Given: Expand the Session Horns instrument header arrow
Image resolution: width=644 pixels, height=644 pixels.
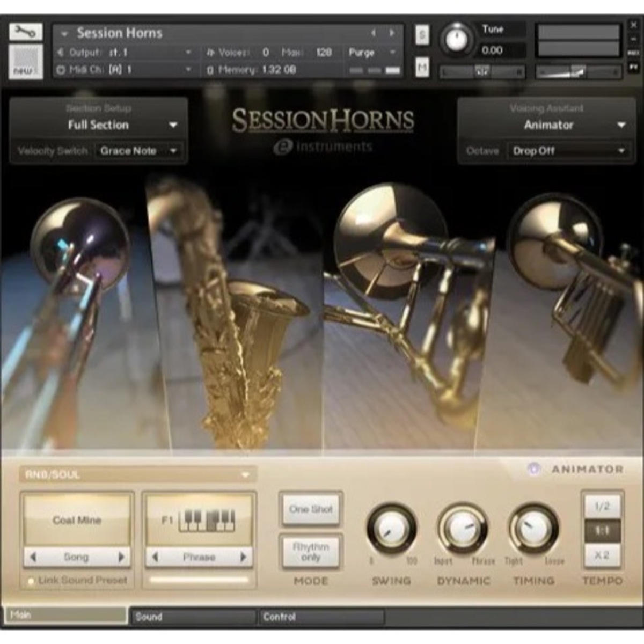Looking at the screenshot, I should tap(64, 34).
